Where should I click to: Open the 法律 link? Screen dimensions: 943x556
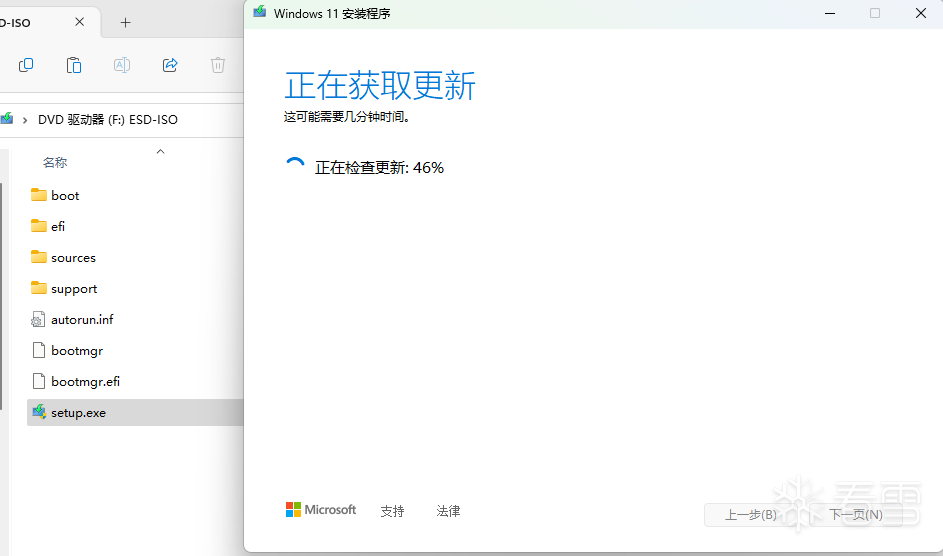[448, 511]
